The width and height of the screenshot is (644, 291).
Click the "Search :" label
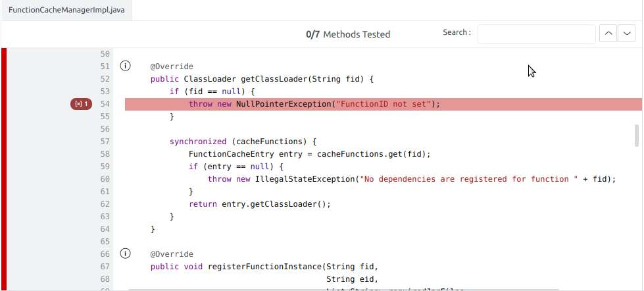point(457,32)
